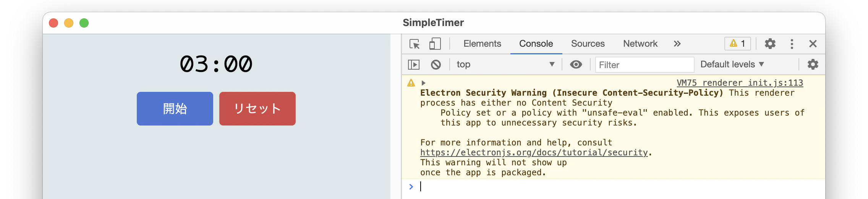Click the red リセット reset button
The height and width of the screenshot is (199, 868).
(257, 109)
